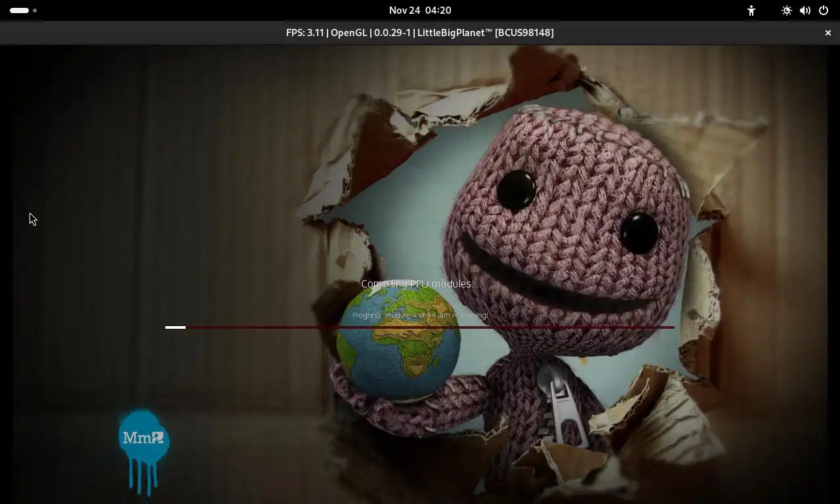Open the clock showing Nov 24 04:20

[x=420, y=10]
